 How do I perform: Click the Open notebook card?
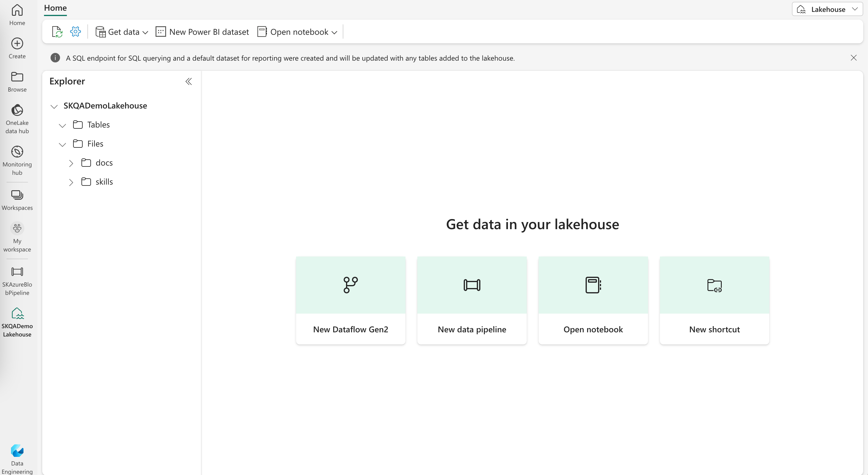click(593, 301)
